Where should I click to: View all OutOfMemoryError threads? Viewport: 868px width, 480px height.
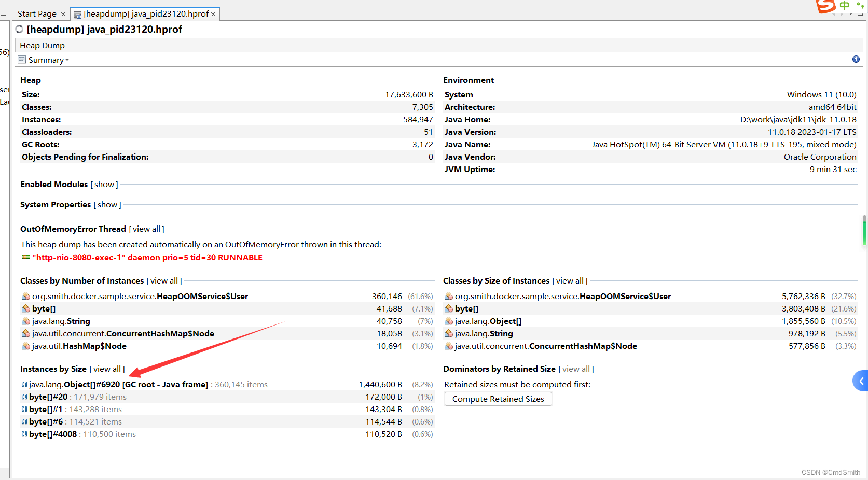(x=147, y=229)
